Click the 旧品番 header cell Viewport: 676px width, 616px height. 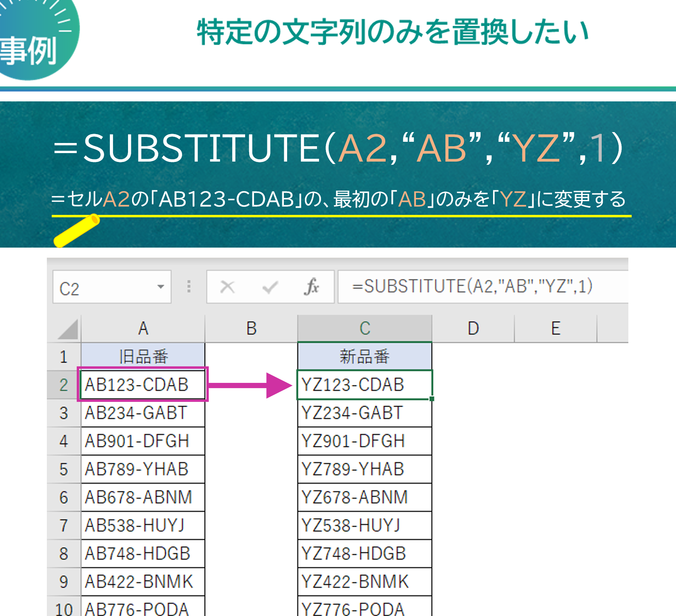pyautogui.click(x=143, y=357)
